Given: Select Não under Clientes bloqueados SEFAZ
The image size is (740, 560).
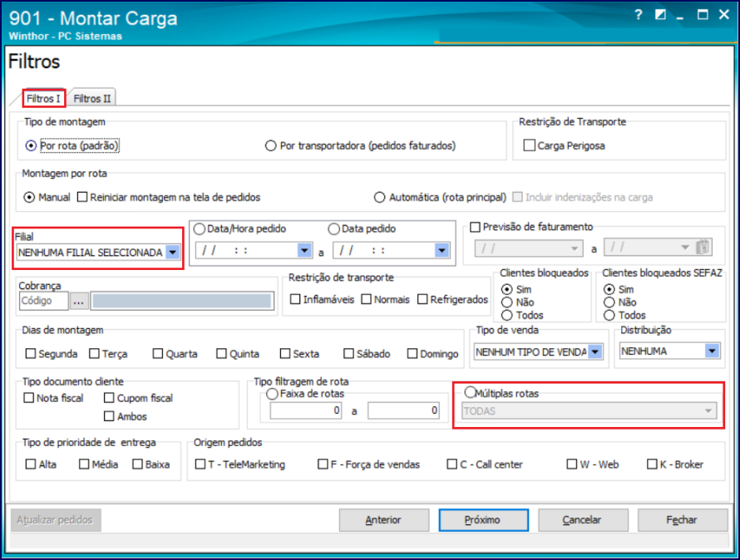Looking at the screenshot, I should click(x=609, y=302).
